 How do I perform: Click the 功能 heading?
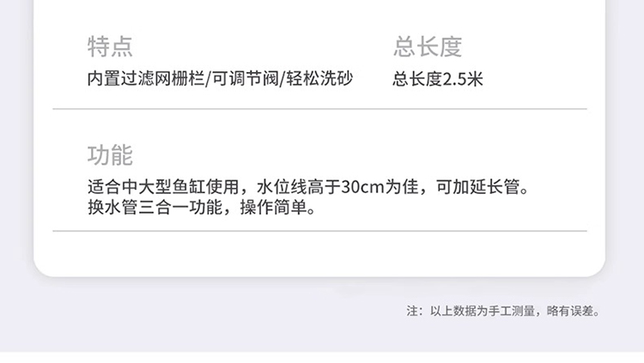pos(110,154)
